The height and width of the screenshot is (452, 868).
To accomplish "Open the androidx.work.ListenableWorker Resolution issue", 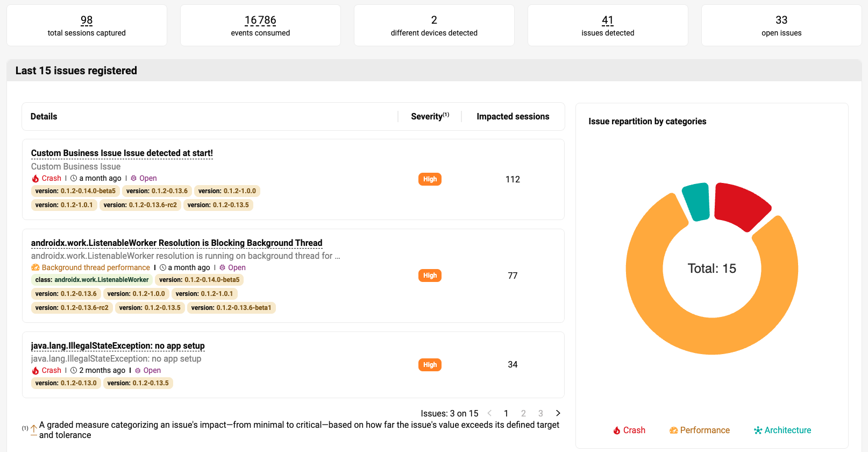I will (x=176, y=243).
